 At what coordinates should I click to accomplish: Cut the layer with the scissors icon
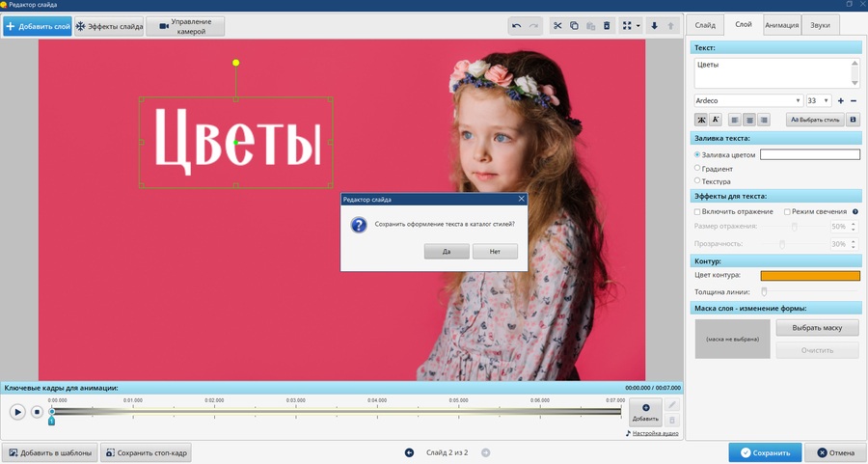(x=556, y=26)
